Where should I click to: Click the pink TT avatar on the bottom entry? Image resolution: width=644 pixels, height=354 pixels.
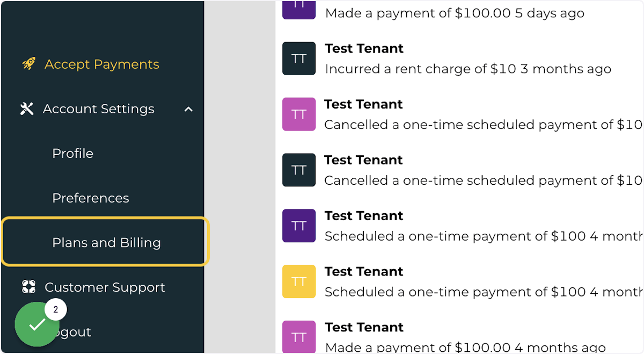coord(298,336)
